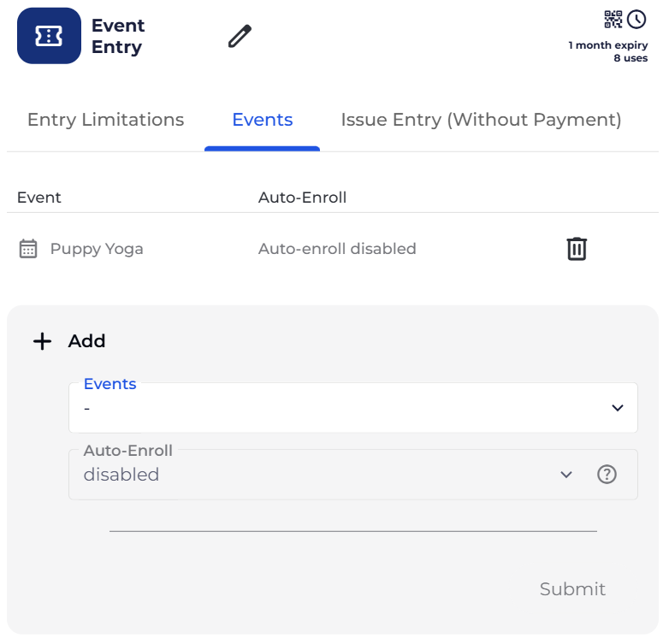Open Issue Entry (Without Payment) tab
This screenshot has width=669, height=644.
481,120
